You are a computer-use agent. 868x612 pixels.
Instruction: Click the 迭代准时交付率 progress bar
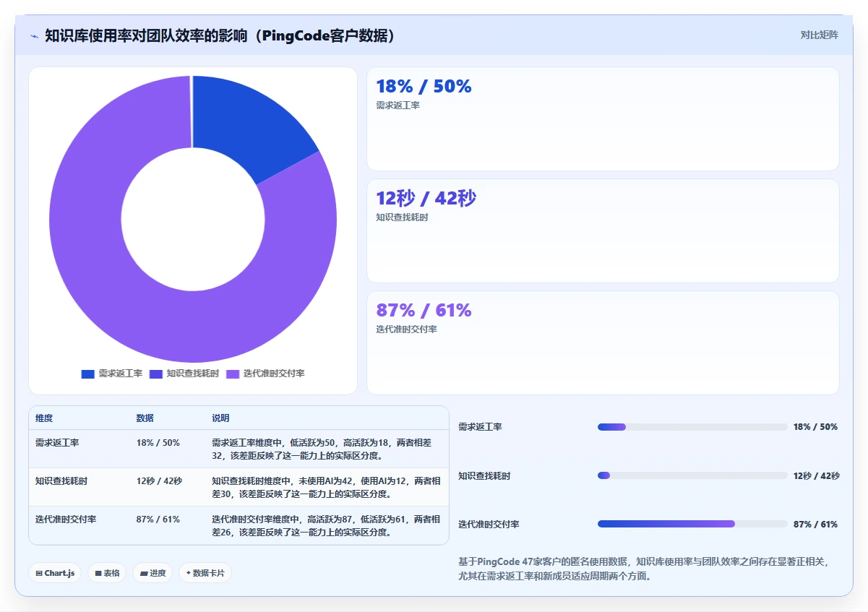[x=692, y=524]
